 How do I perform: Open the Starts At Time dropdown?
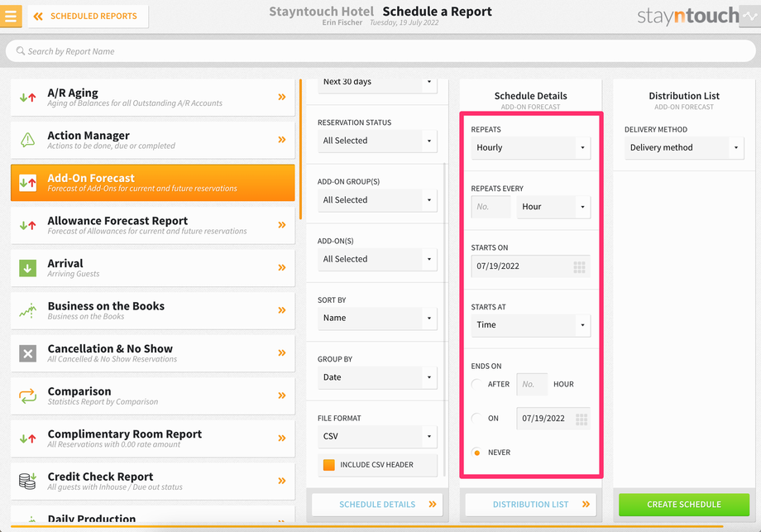click(530, 325)
